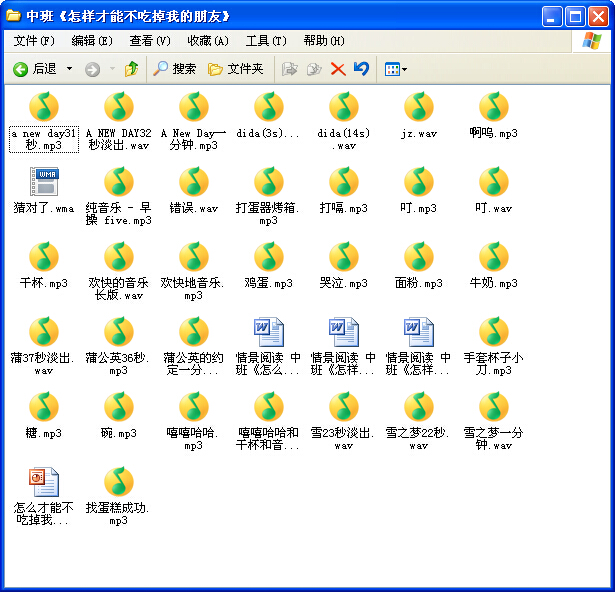Open the 工具(T) menu
The height and width of the screenshot is (592, 615).
click(x=266, y=41)
